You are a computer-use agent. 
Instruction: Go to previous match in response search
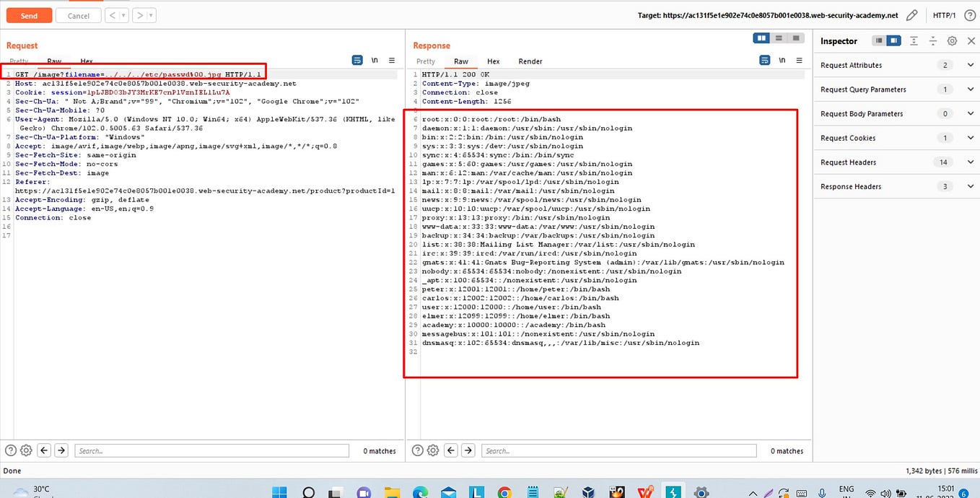click(x=451, y=450)
